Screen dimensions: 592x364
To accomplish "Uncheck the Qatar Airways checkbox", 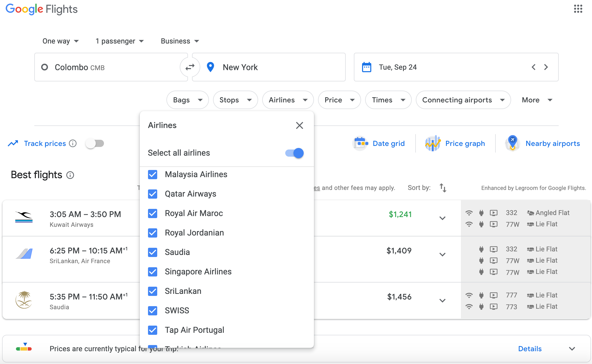I will (153, 194).
